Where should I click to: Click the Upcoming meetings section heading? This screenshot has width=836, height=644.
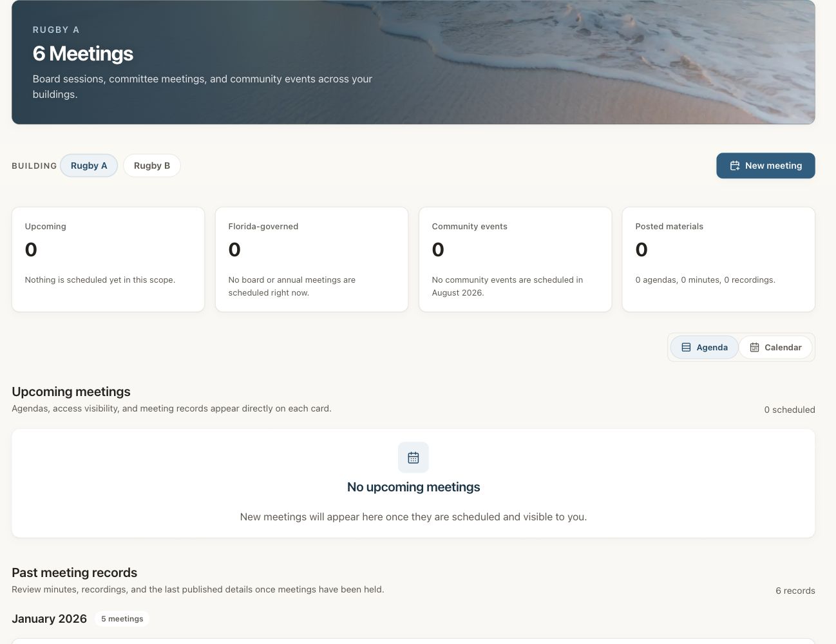coord(71,392)
